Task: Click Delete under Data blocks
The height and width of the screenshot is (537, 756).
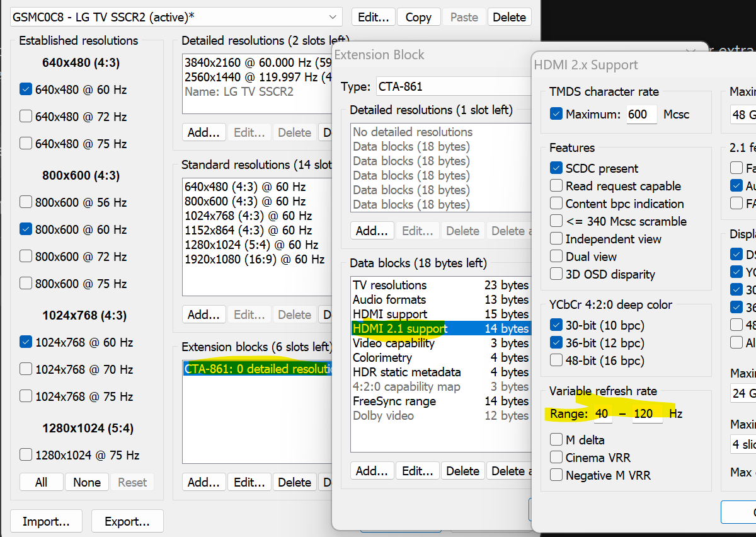Action: pos(463,471)
